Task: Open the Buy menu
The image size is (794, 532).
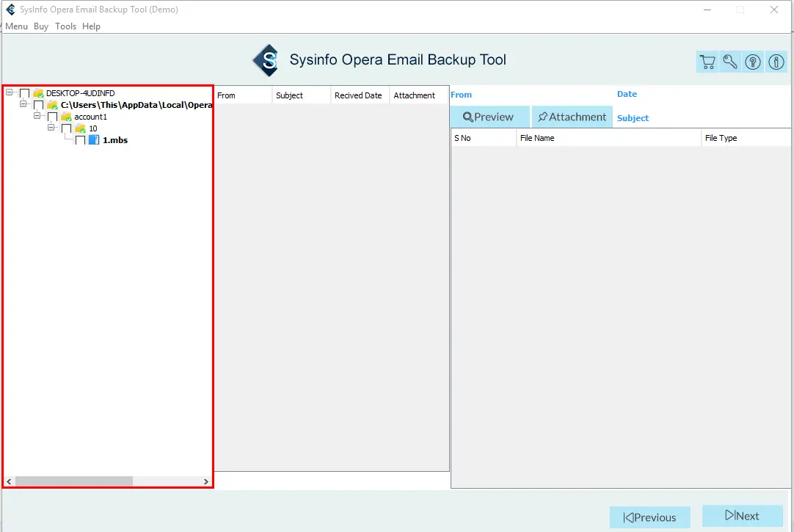Action: coord(41,26)
